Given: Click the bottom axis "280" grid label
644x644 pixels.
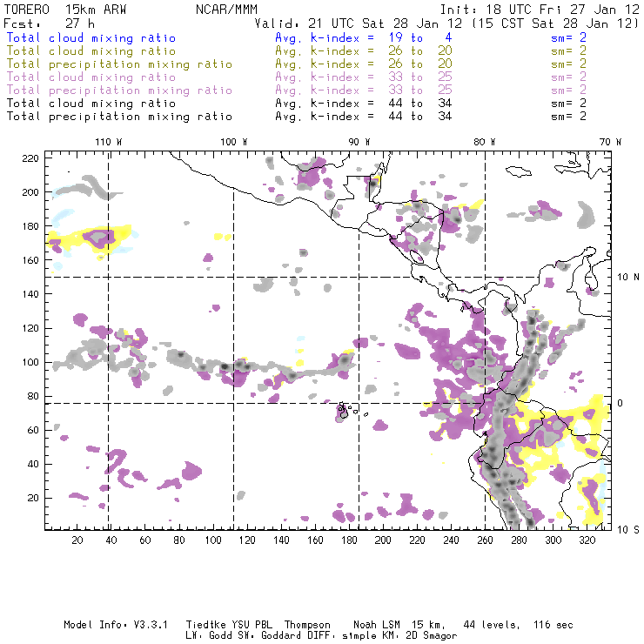Looking at the screenshot, I should [520, 540].
